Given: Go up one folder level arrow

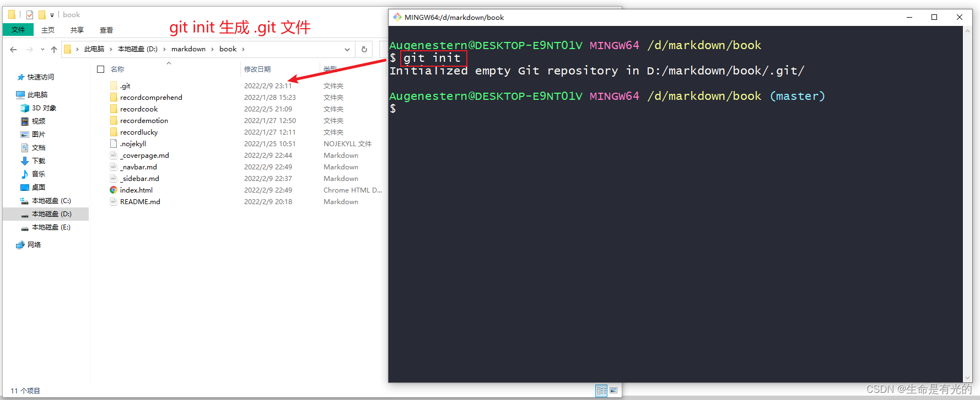Looking at the screenshot, I should (54, 50).
